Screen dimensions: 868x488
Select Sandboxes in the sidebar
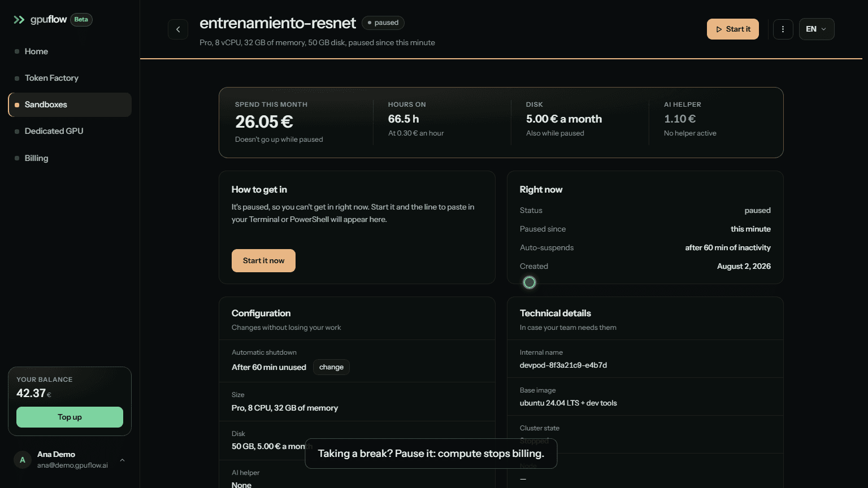click(70, 104)
